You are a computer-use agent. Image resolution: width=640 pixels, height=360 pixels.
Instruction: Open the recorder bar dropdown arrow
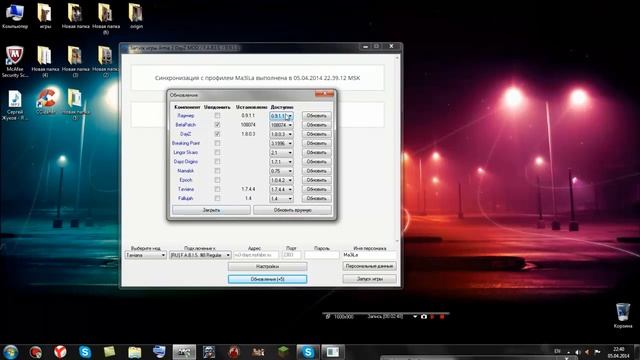pyautogui.click(x=415, y=316)
